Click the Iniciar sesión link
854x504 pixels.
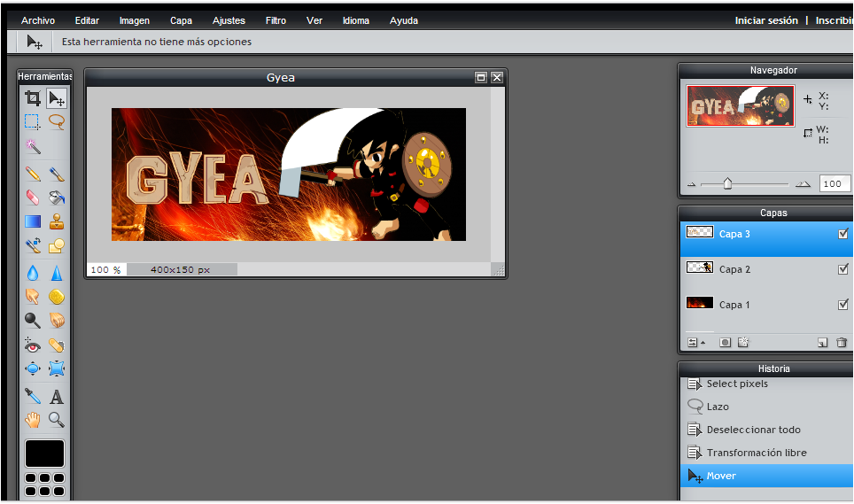coord(766,20)
